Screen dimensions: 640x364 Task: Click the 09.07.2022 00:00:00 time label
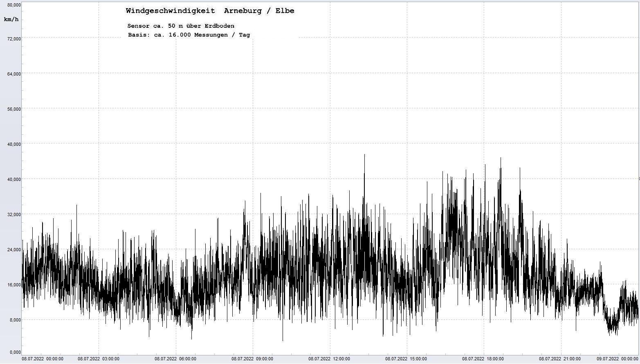[x=618, y=359]
